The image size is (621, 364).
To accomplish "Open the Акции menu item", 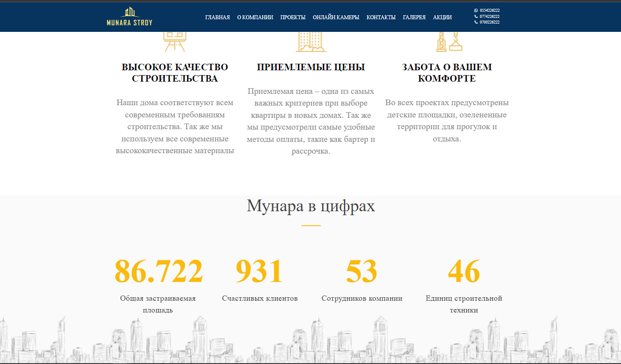I will [442, 17].
